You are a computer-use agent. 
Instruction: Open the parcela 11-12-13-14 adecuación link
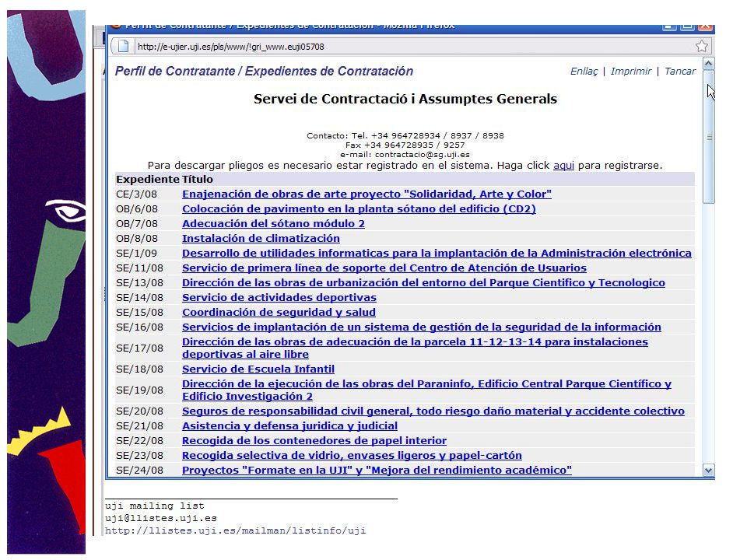[x=415, y=348]
